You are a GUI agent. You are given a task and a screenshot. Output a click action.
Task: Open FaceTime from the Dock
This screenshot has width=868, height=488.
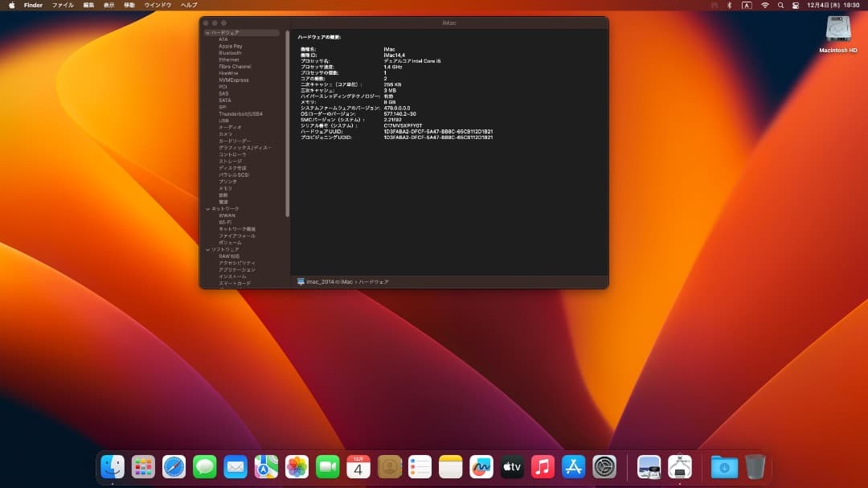[327, 466]
